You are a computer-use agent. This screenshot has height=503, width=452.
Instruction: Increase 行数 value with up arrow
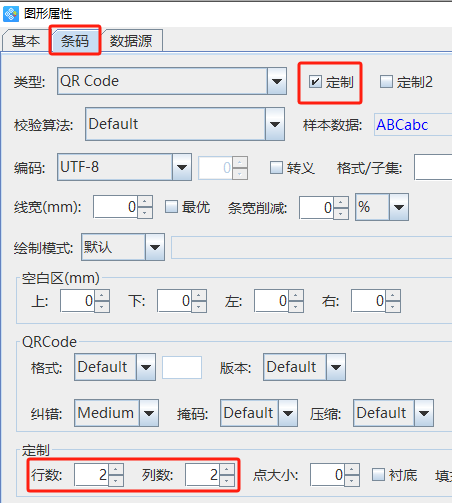[115, 469]
